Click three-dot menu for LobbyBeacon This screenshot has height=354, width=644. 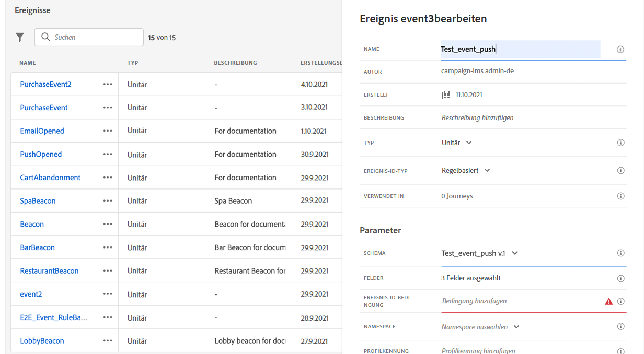coord(108,341)
